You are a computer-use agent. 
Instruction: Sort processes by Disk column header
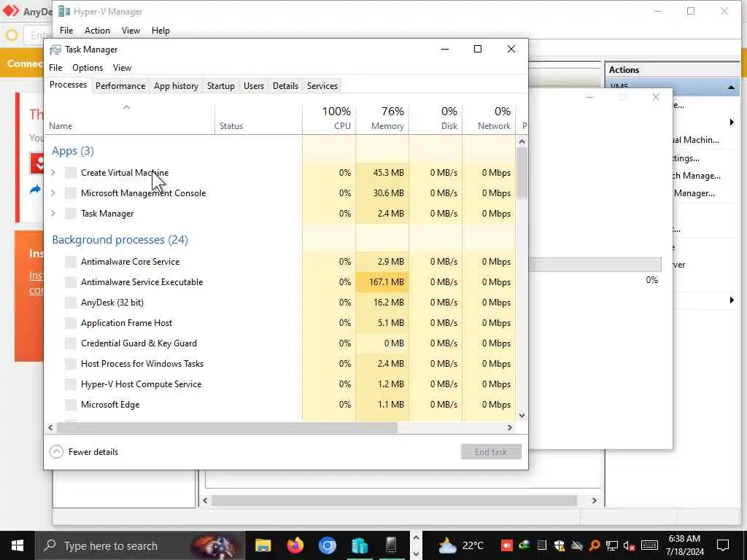tap(436, 119)
